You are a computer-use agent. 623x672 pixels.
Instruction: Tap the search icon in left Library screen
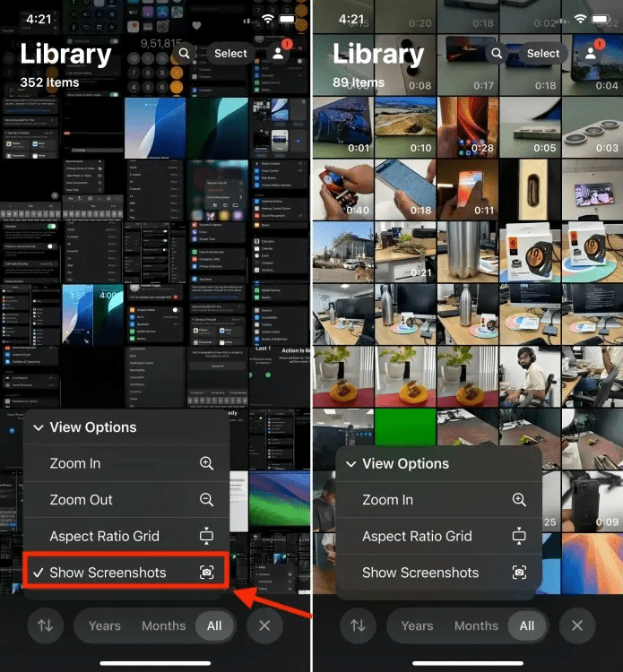click(184, 54)
